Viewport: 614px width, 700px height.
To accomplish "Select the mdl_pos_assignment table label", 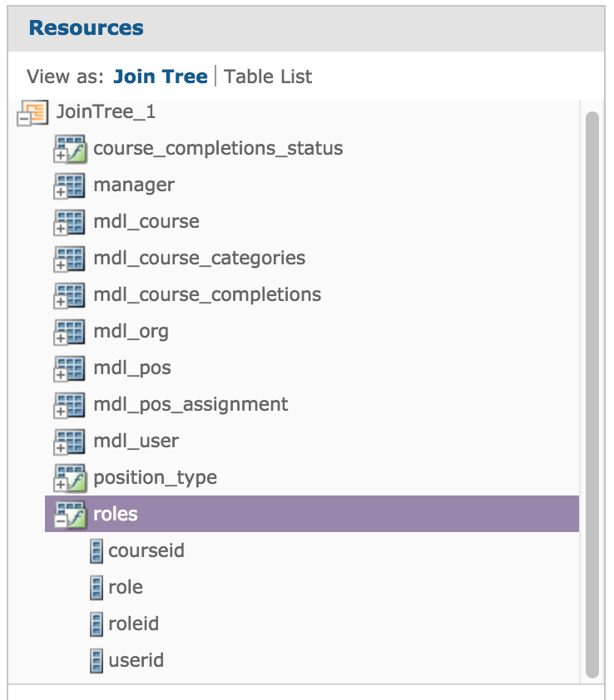I will (x=191, y=405).
